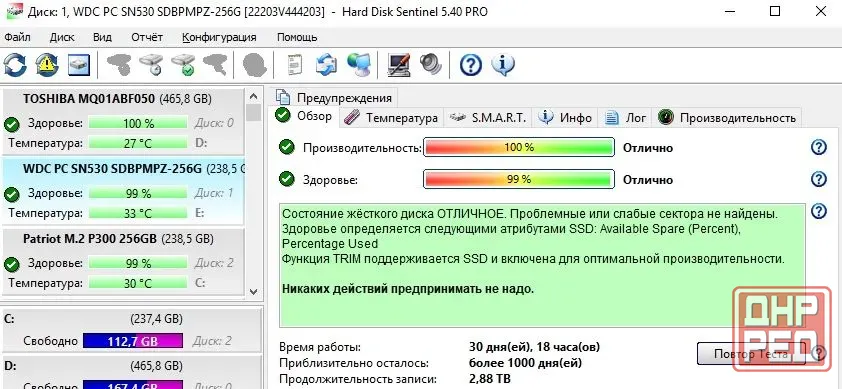Click the greyed disk-with-clock test icon
842x389 pixels.
click(151, 65)
